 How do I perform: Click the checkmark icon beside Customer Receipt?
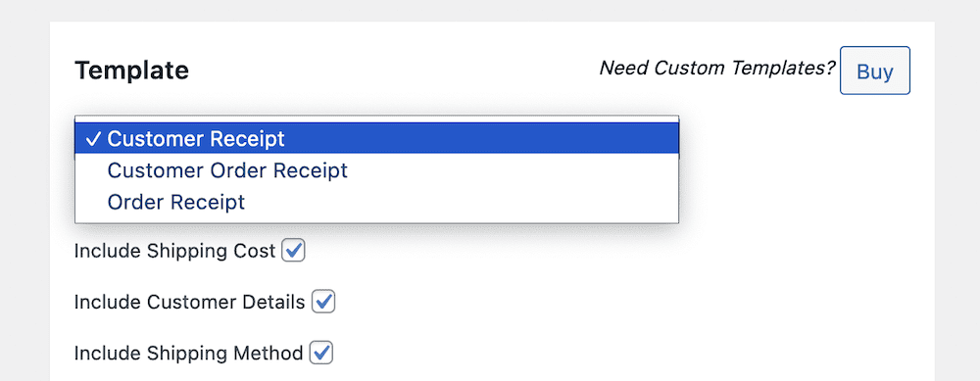click(93, 139)
